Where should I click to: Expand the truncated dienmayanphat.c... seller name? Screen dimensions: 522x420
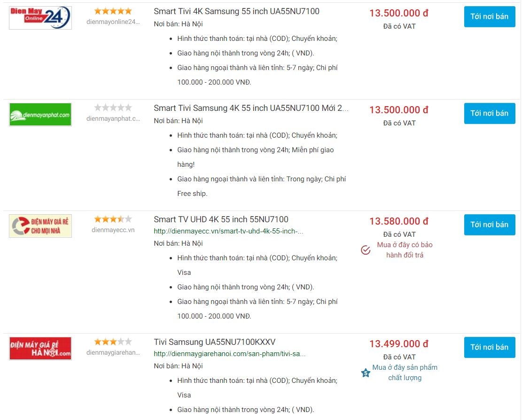(113, 119)
